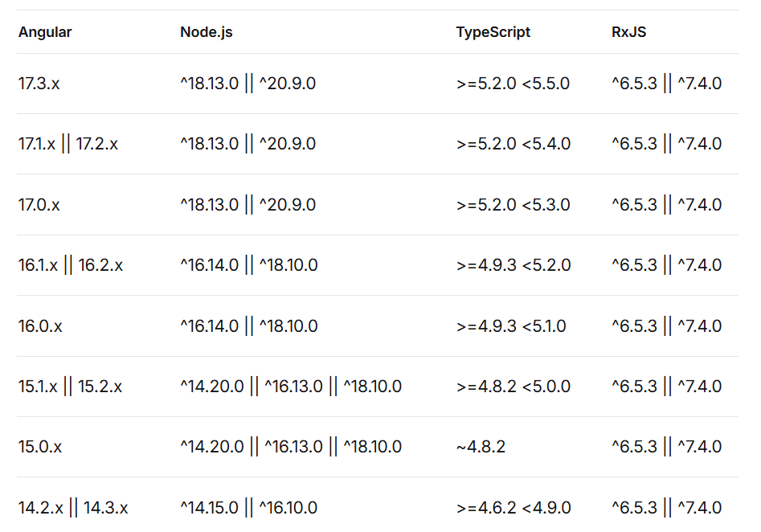Screen dimensions: 761x532
Task: Select the 17.1.x || 17.2.x version cell
Action: click(x=68, y=144)
